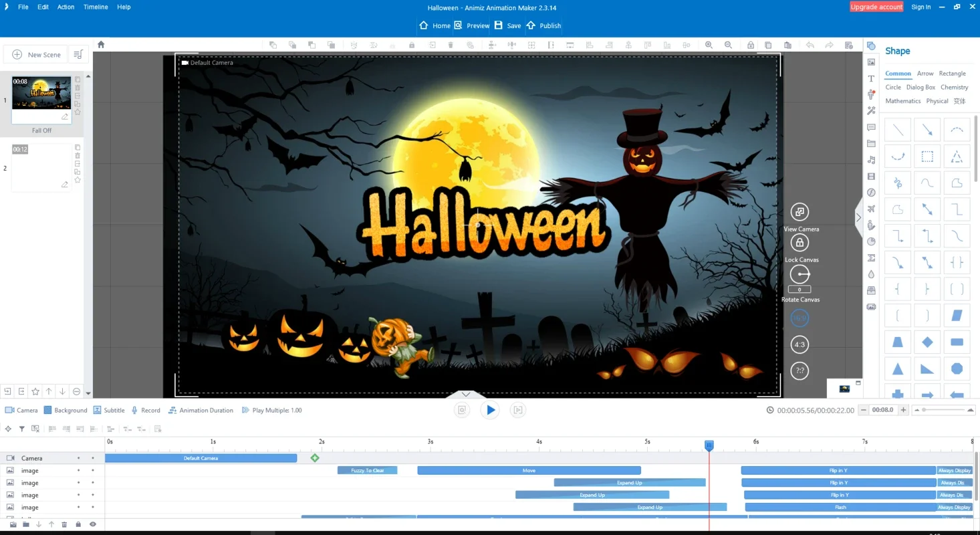The width and height of the screenshot is (980, 535).
Task: Open the callout bubble sidebar icon
Action: (871, 127)
